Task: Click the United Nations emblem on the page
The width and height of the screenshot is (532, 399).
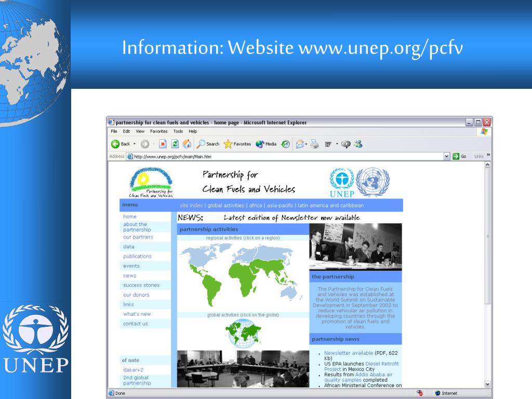Action: [x=373, y=182]
